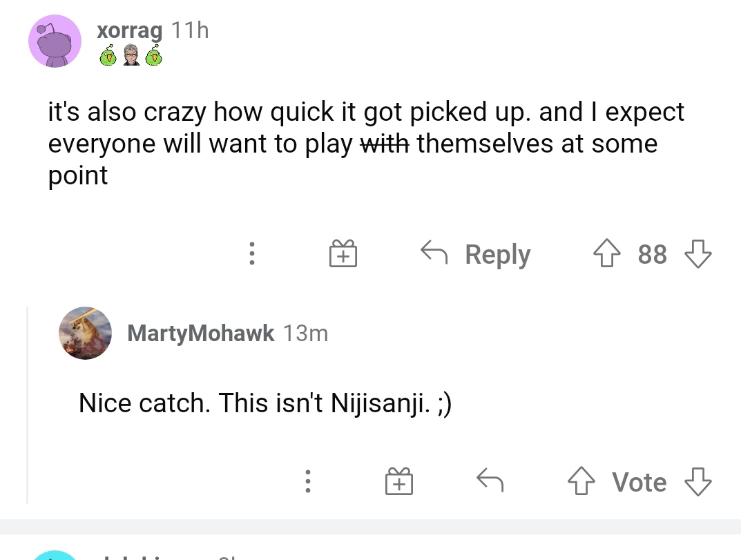Open the overflow menu on MartyMohawk's reply
This screenshot has height=560, width=741.
point(308,481)
